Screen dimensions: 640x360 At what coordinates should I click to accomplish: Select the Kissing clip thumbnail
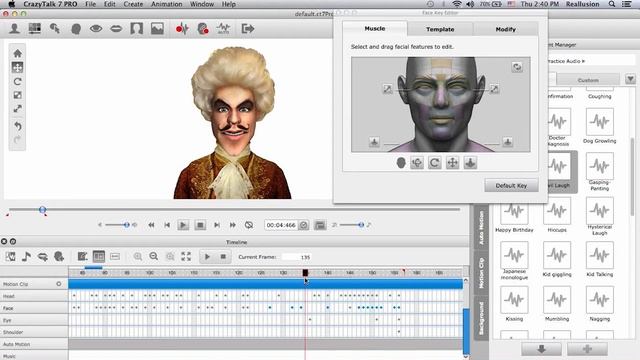click(514, 300)
